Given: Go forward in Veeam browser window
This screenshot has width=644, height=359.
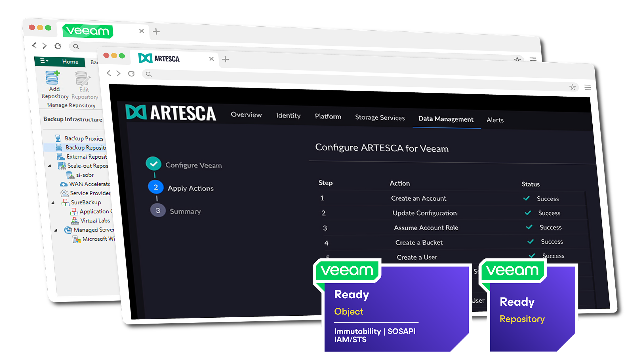Looking at the screenshot, I should coord(45,46).
